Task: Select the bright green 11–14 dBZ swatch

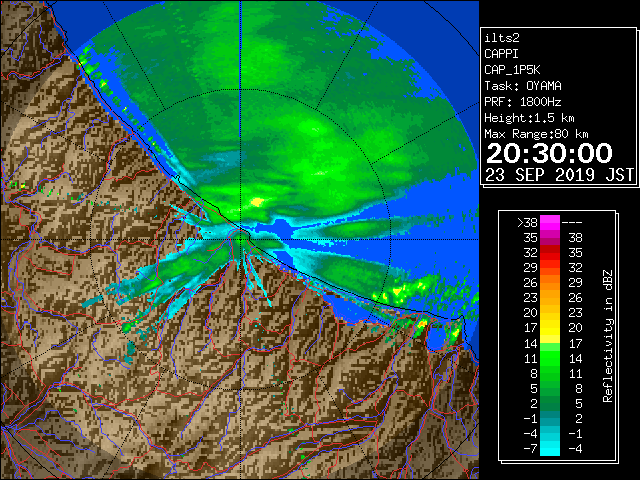Action: point(550,358)
